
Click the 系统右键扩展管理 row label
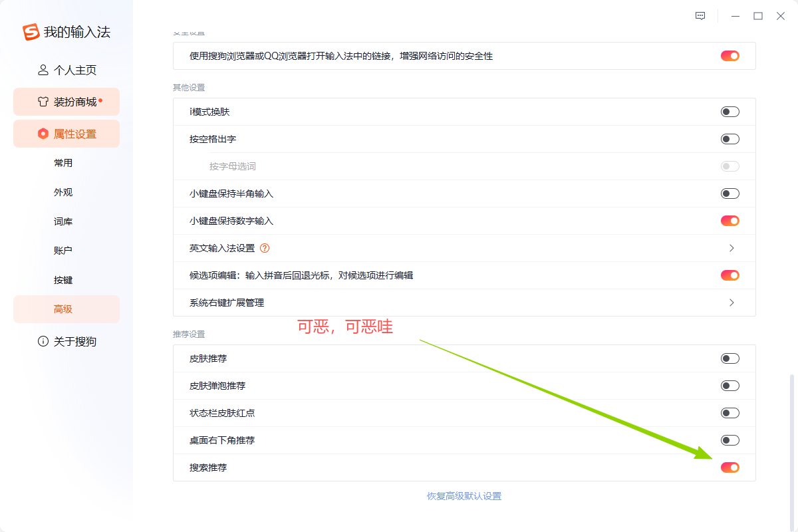point(227,303)
